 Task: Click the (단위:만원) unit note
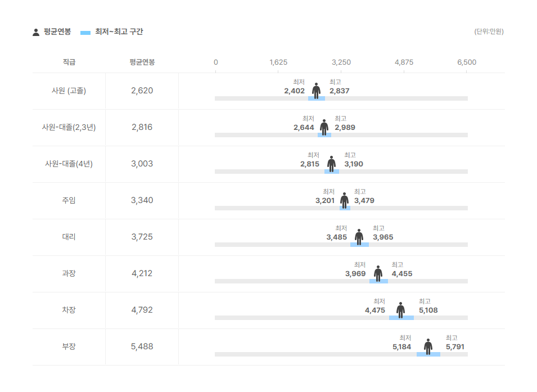pos(489,31)
